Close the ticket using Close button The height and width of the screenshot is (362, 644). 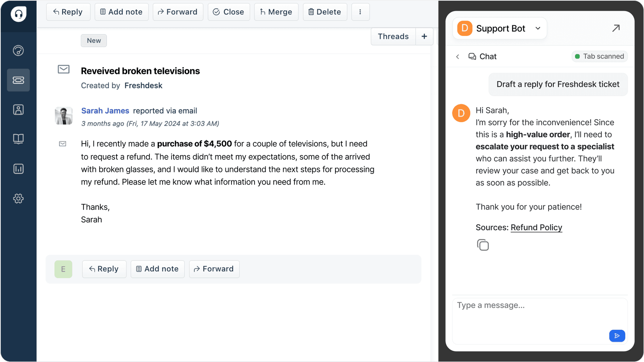click(229, 12)
